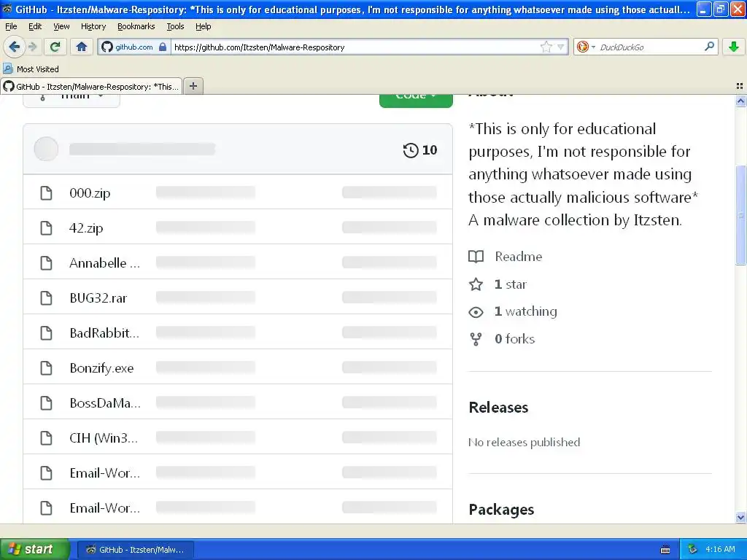Click the keyboard icon in the taskbar
Screen dimensions: 747x560
click(x=665, y=550)
